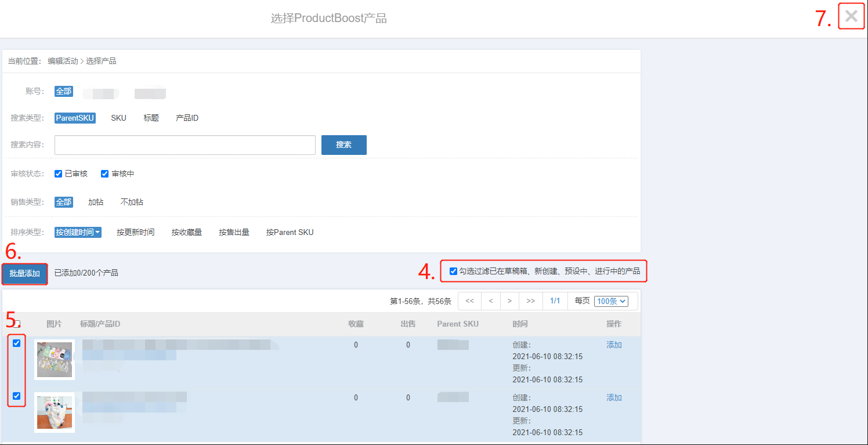Select 全部 sales type
The image size is (868, 445).
click(64, 202)
